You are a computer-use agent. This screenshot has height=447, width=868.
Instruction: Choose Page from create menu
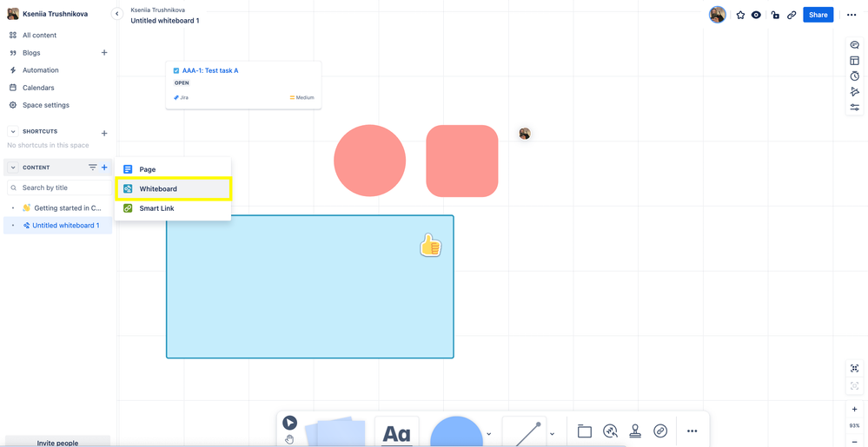click(173, 169)
